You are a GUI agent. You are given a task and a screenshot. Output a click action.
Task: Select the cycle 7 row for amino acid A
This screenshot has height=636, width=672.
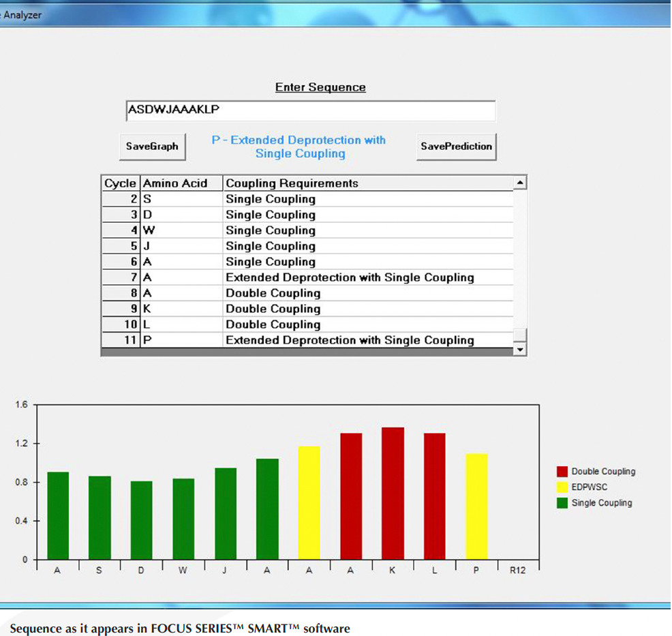(x=307, y=277)
